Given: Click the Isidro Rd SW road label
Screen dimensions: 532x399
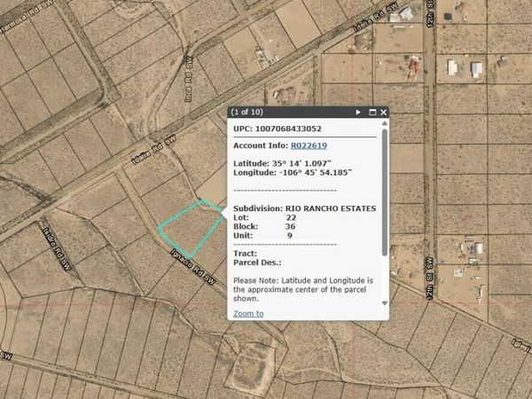Looking at the screenshot, I should click(57, 249).
